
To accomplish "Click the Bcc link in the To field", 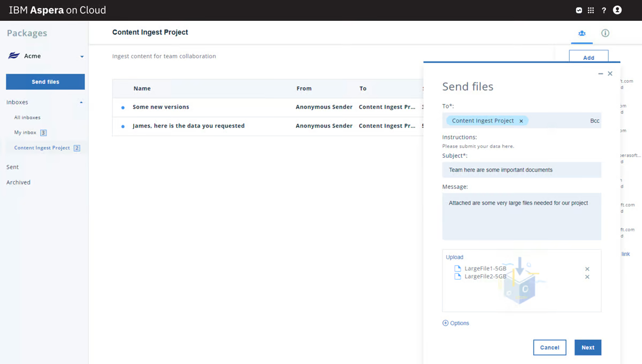I will [x=594, y=121].
